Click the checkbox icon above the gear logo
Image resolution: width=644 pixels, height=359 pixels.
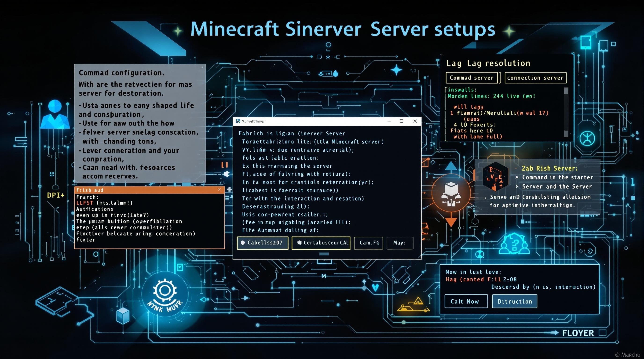tap(180, 268)
